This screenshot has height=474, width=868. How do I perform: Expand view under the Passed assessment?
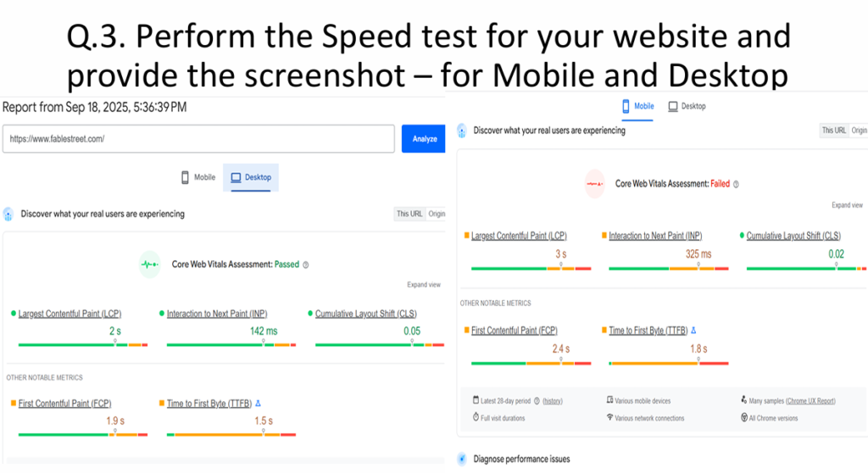click(x=424, y=285)
